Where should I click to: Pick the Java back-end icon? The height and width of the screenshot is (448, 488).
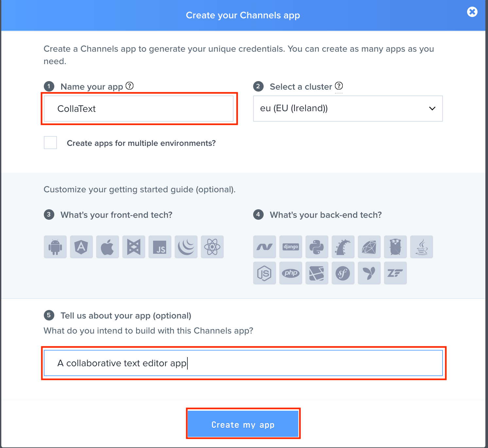point(422,247)
